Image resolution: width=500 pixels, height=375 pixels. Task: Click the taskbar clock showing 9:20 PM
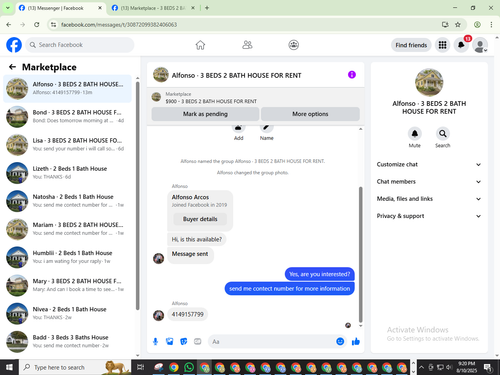(466, 367)
